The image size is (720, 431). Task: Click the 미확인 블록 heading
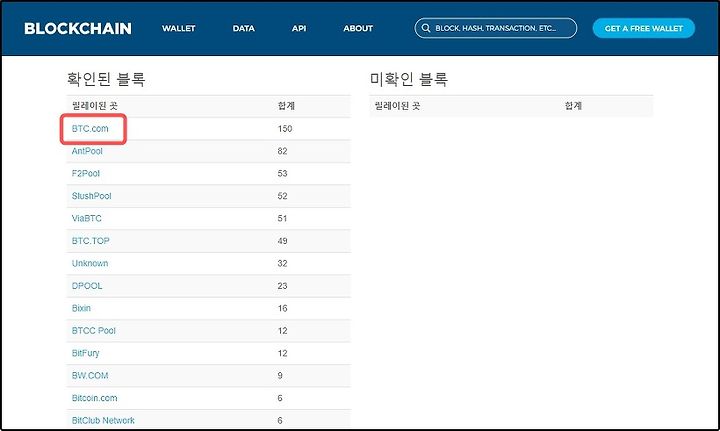point(409,79)
